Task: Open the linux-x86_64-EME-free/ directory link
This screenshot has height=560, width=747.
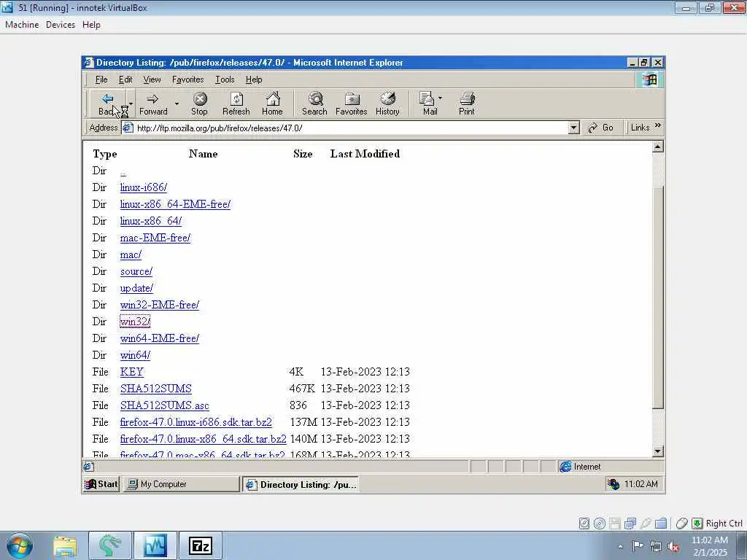Action: click(x=175, y=204)
